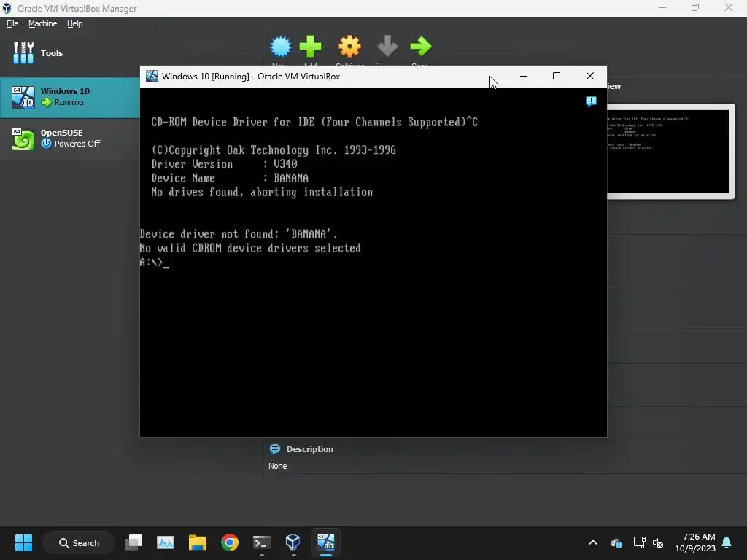747x560 pixels.
Task: Click the network display tray icon
Action: coord(639,542)
